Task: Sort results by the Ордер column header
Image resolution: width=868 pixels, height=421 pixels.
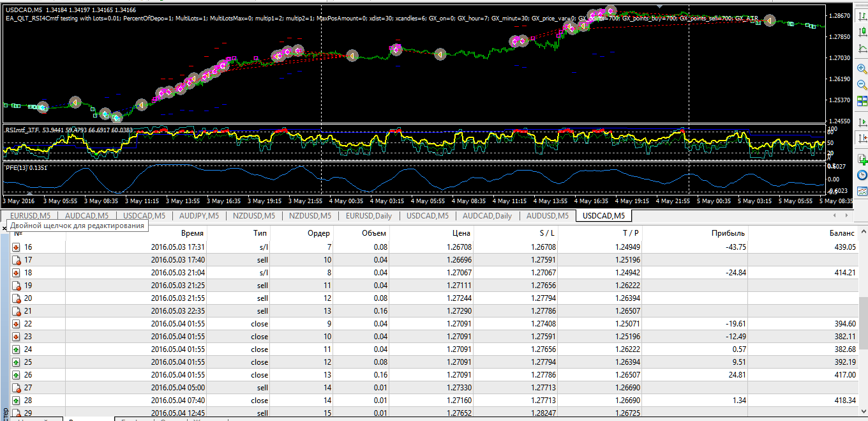Action: click(x=318, y=233)
